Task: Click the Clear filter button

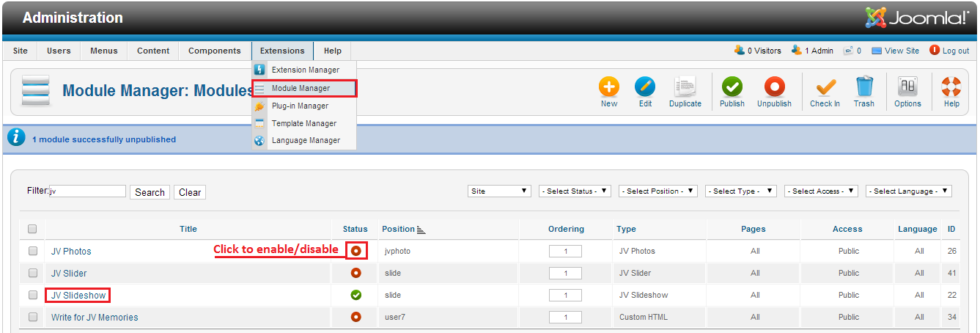Action: (x=190, y=192)
